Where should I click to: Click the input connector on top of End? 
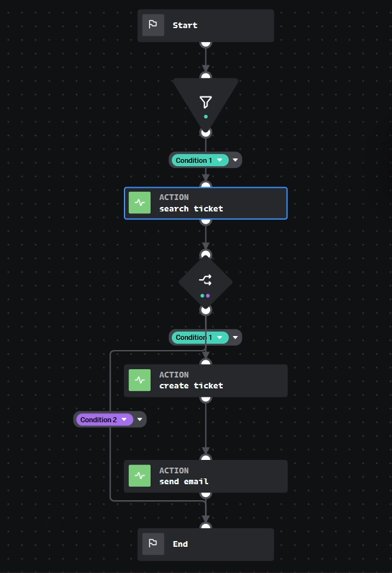(x=206, y=526)
